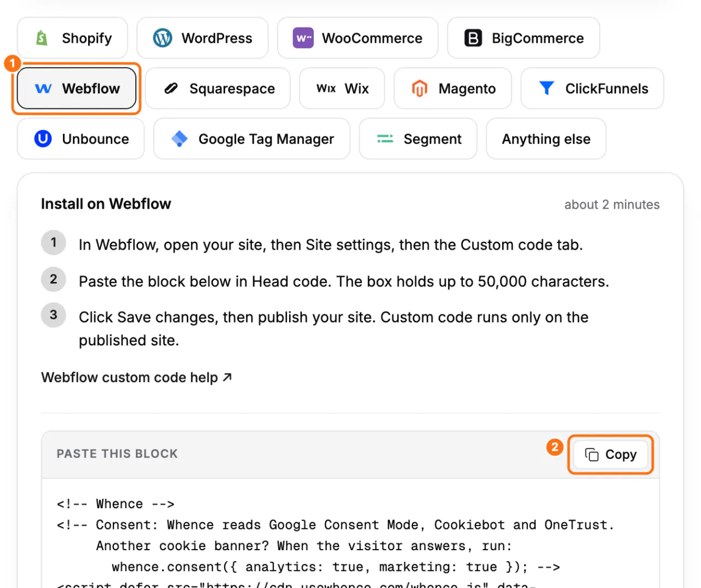Select the Magento platform tab
Image resolution: width=701 pixels, height=588 pixels.
tap(453, 88)
